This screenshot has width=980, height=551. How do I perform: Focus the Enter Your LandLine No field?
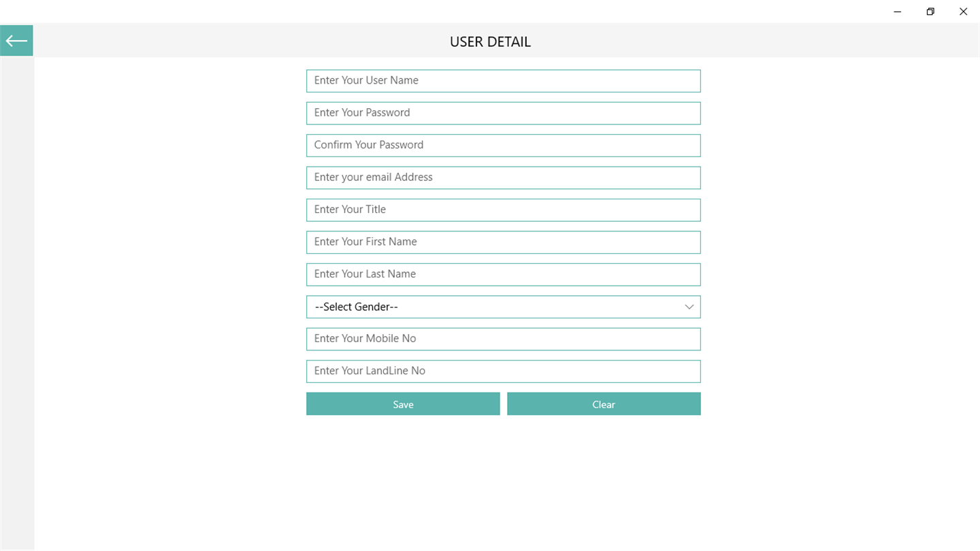coord(503,371)
